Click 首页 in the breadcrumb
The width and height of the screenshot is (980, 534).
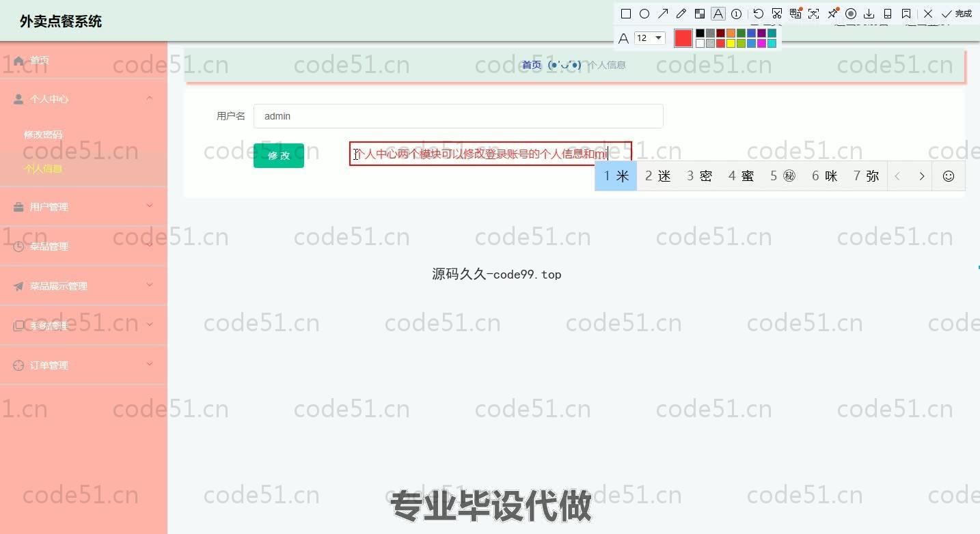click(532, 65)
